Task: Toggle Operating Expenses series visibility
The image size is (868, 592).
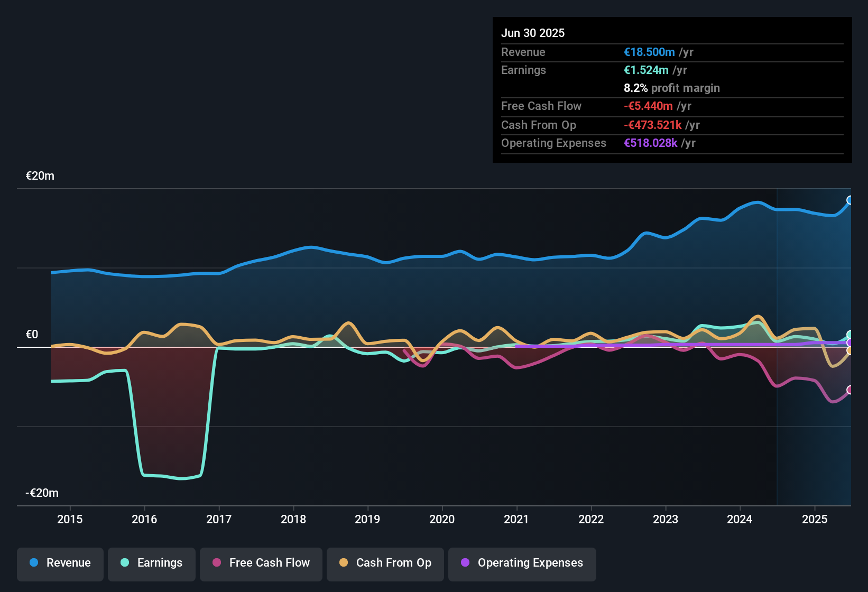Action: [x=522, y=563]
